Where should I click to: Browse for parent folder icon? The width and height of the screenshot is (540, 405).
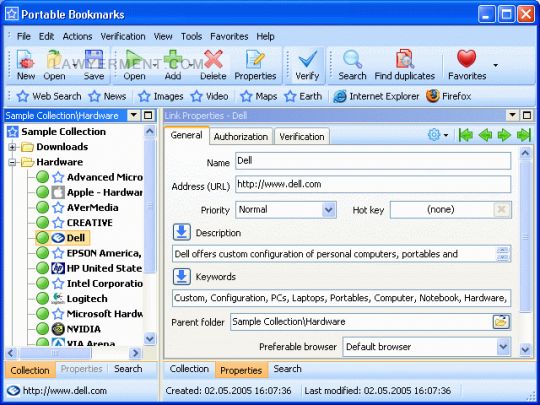coord(501,322)
